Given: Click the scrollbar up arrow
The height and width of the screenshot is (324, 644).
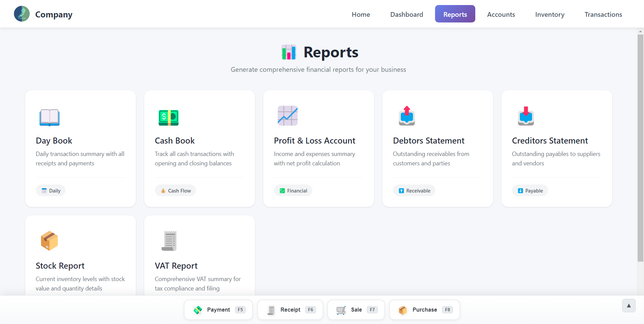Looking at the screenshot, I should tap(640, 31).
